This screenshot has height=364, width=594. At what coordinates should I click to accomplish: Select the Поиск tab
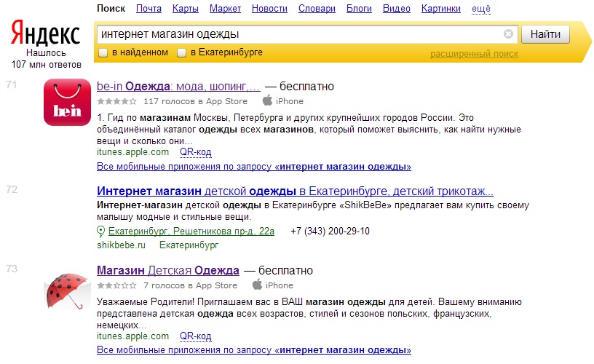(111, 8)
